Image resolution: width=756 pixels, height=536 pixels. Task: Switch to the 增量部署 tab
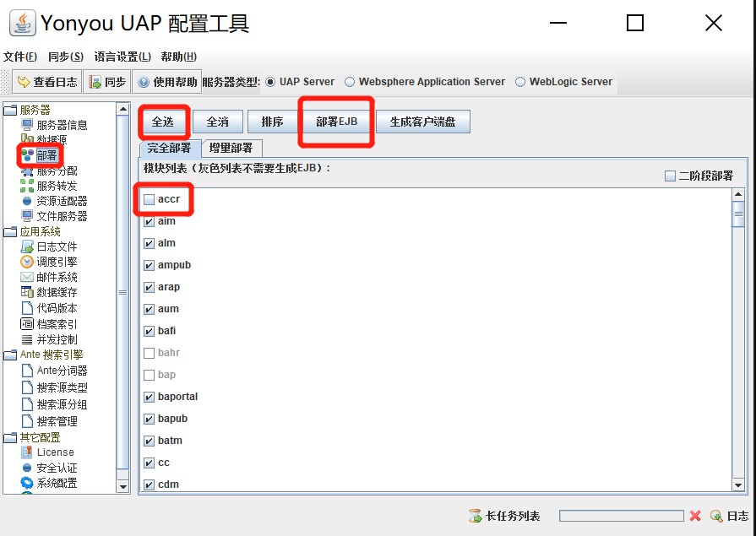tap(231, 148)
